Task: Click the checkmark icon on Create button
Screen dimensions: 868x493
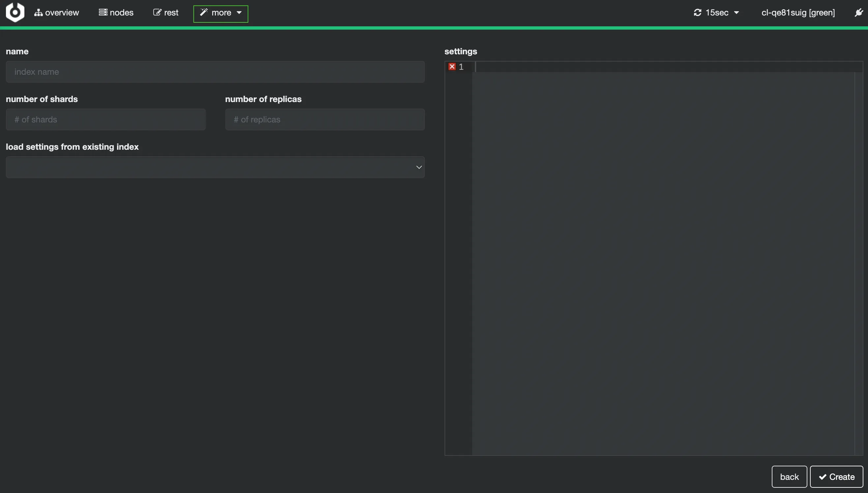Action: pos(822,477)
